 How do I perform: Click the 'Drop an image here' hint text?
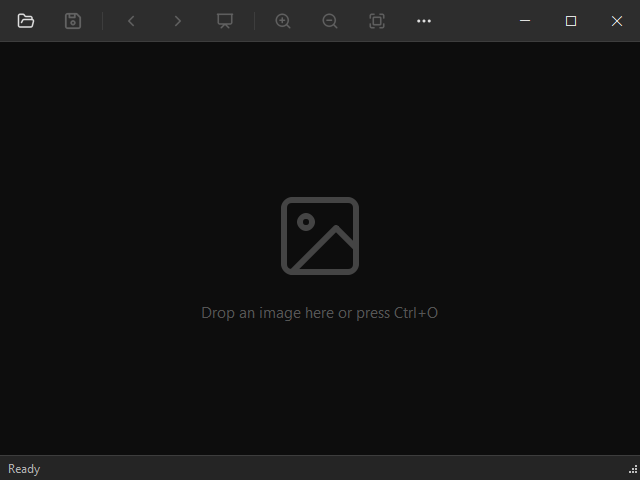point(320,313)
